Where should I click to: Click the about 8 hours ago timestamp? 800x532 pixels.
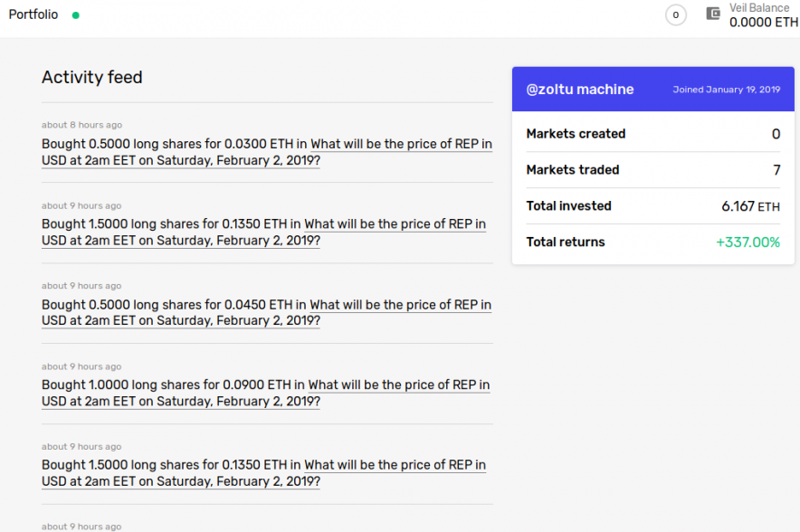pyautogui.click(x=81, y=125)
